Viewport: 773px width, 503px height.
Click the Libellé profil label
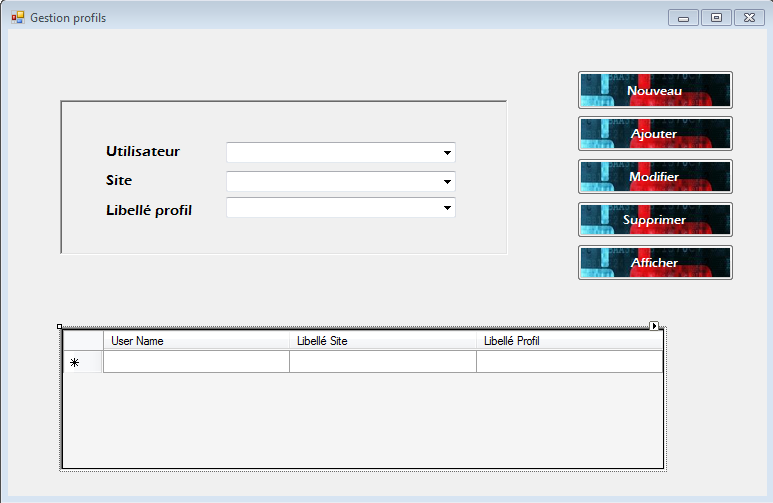149,211
